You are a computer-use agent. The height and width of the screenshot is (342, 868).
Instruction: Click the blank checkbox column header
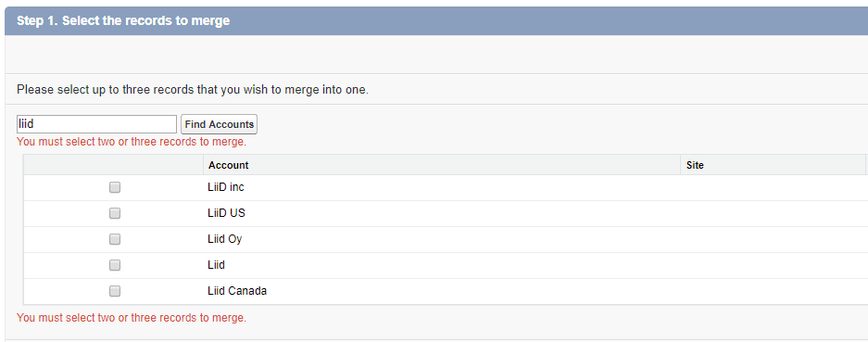pyautogui.click(x=114, y=165)
